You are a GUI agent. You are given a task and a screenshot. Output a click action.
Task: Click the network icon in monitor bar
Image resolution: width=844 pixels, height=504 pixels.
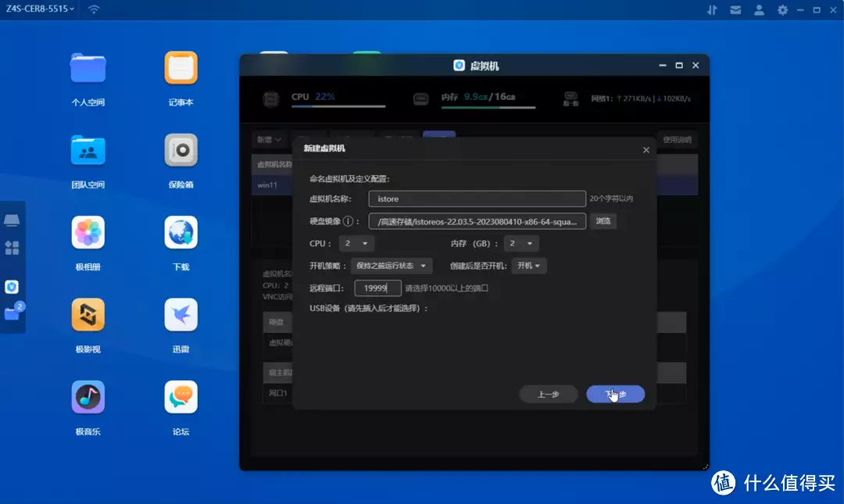click(570, 99)
